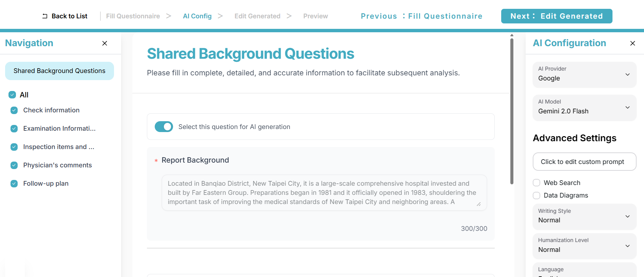
Task: Expand the Humanization Level dropdown
Action: click(584, 246)
